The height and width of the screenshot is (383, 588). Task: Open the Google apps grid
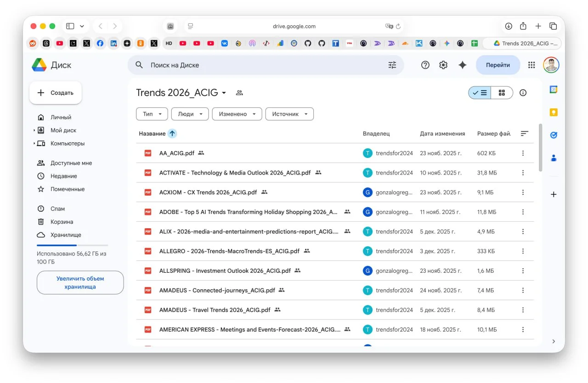(531, 65)
